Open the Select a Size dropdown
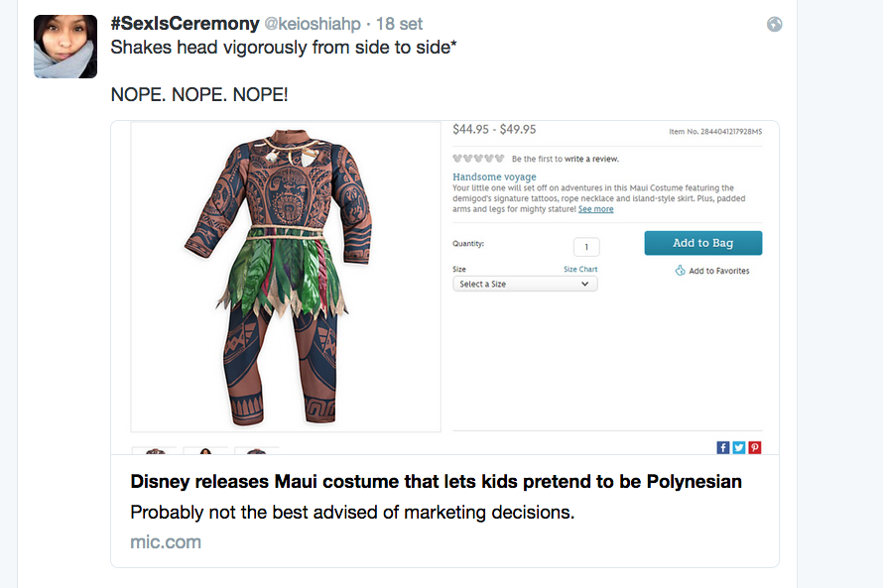 pyautogui.click(x=525, y=284)
